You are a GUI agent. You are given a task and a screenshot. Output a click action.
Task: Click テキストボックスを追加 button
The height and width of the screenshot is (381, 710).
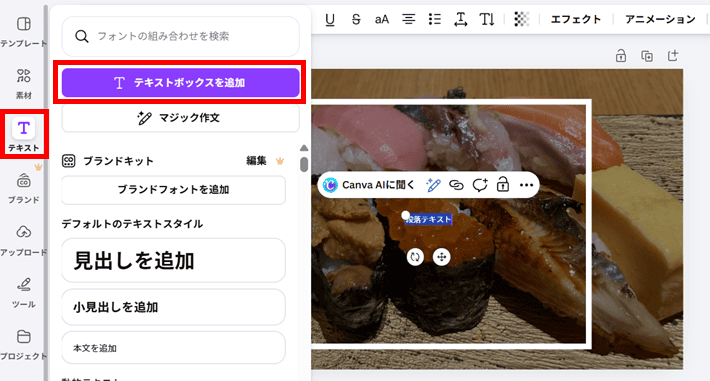180,82
